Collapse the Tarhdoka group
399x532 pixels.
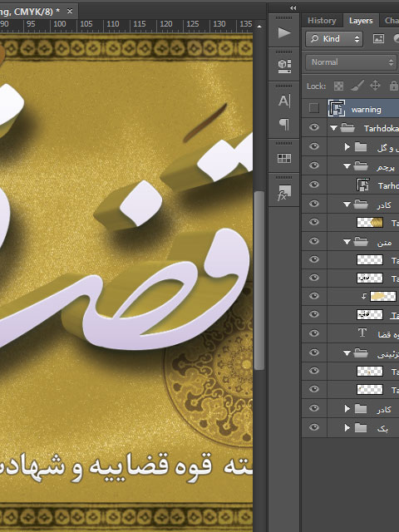pyautogui.click(x=333, y=128)
